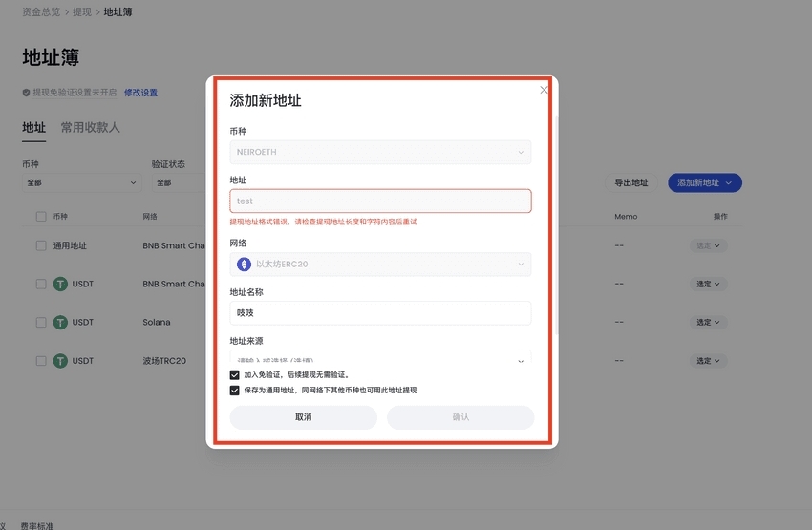Select the 通用地址 row checkbox

(x=41, y=245)
